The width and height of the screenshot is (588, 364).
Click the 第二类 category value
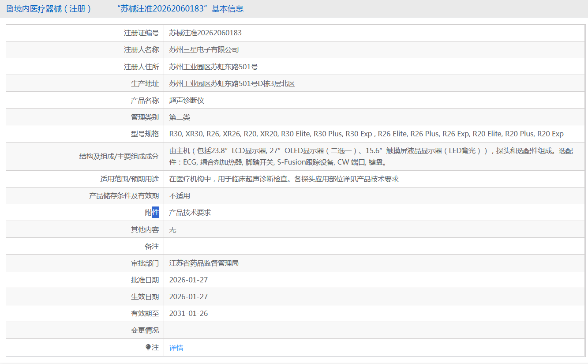click(180, 117)
